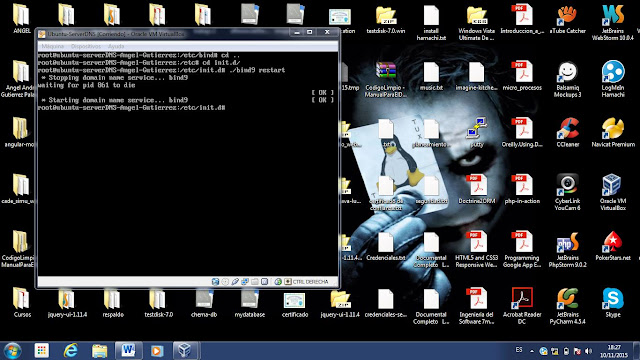Viewport: 640px width, 360px height.
Task: Select the putty desktop shortcut
Action: point(476,133)
